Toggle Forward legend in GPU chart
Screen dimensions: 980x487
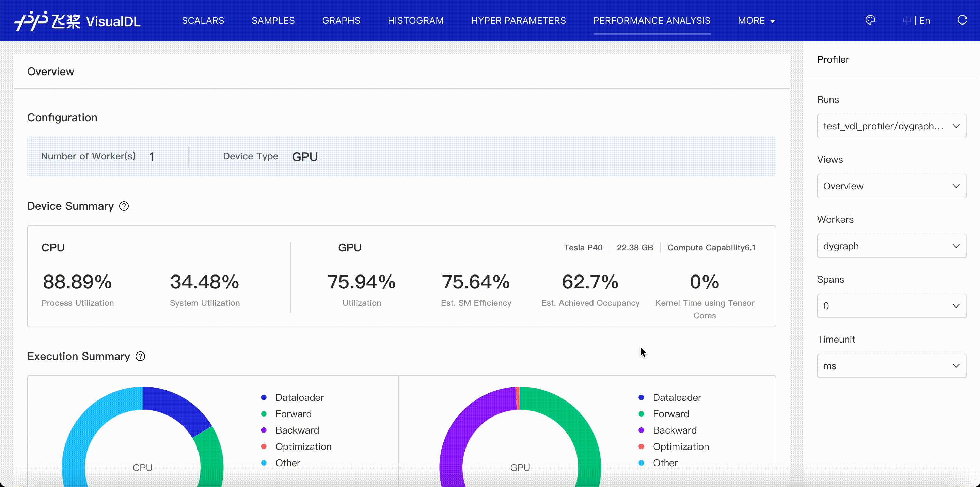pos(671,414)
